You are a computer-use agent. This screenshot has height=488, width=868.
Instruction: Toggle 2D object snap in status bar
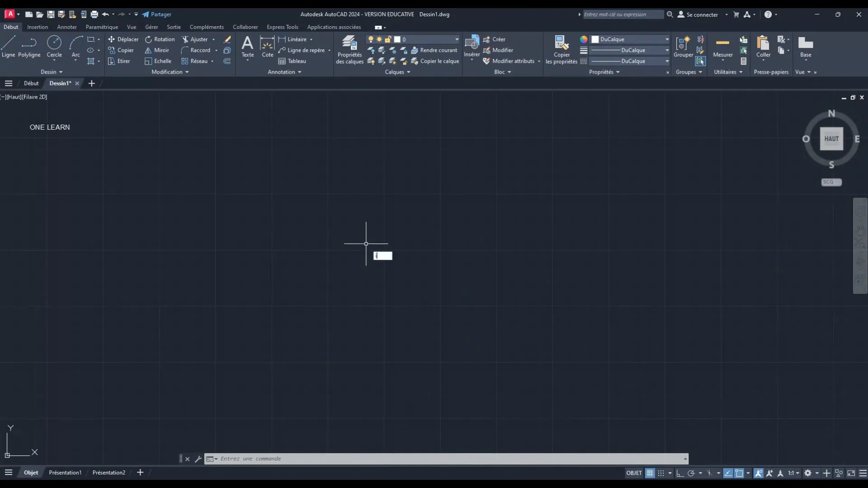click(739, 473)
